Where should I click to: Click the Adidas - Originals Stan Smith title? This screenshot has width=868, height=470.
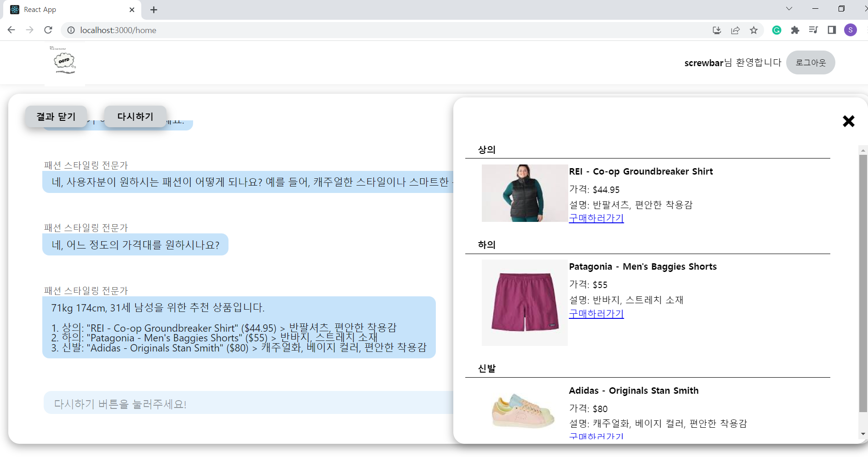coord(634,391)
